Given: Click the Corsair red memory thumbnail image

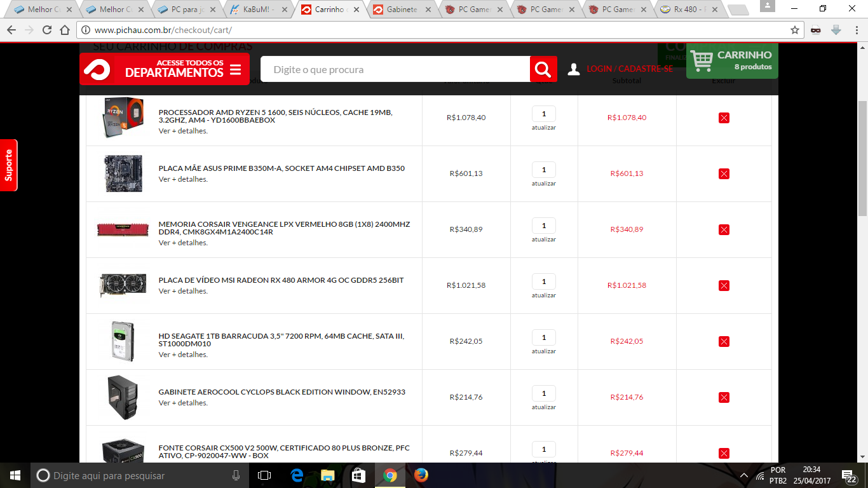Looking at the screenshot, I should [123, 229].
